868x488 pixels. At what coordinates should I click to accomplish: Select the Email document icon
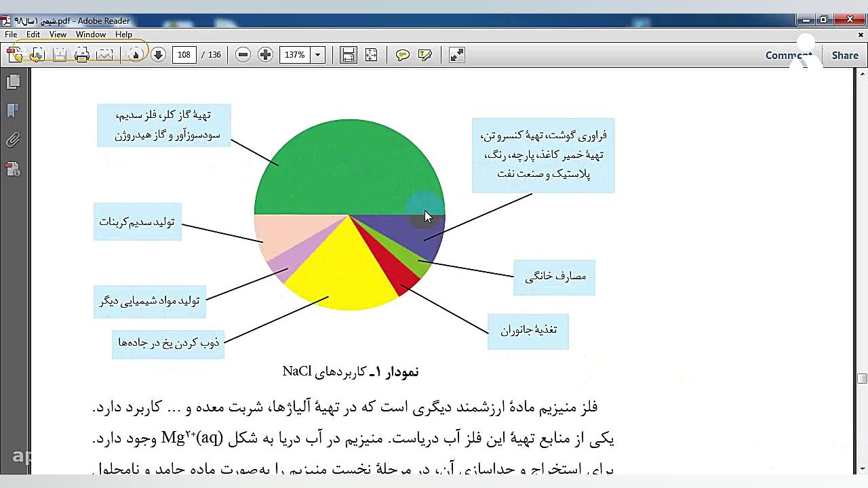(104, 54)
